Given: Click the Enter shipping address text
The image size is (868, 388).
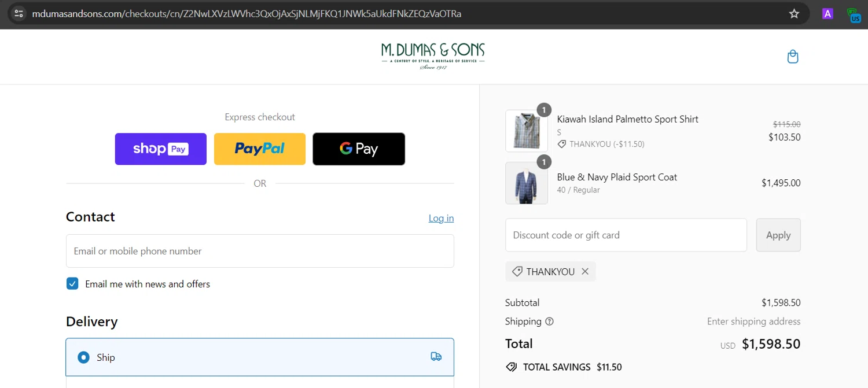Looking at the screenshot, I should pyautogui.click(x=754, y=322).
